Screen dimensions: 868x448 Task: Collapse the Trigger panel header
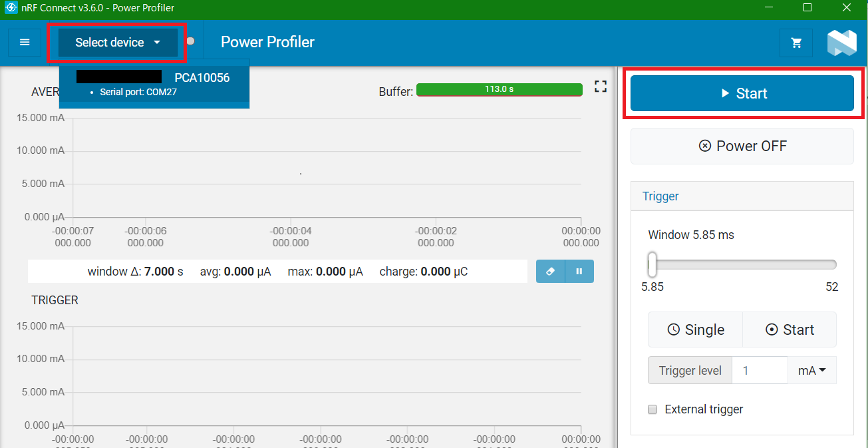point(660,196)
